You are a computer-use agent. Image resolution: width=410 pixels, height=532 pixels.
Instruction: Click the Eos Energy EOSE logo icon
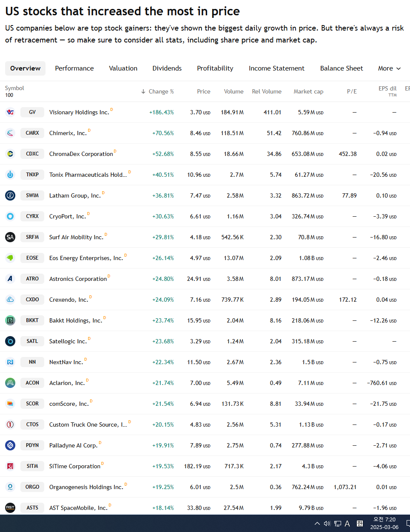(10, 258)
